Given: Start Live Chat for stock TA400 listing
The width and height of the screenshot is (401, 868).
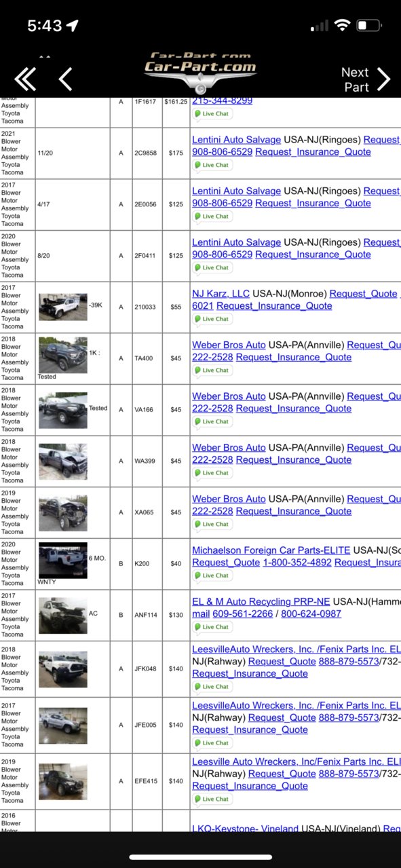Looking at the screenshot, I should (x=212, y=371).
